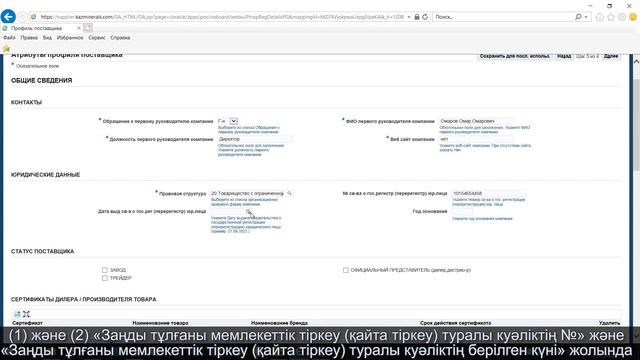Expand the address bar URL history dropdown
The image size is (640, 360).
click(409, 17)
